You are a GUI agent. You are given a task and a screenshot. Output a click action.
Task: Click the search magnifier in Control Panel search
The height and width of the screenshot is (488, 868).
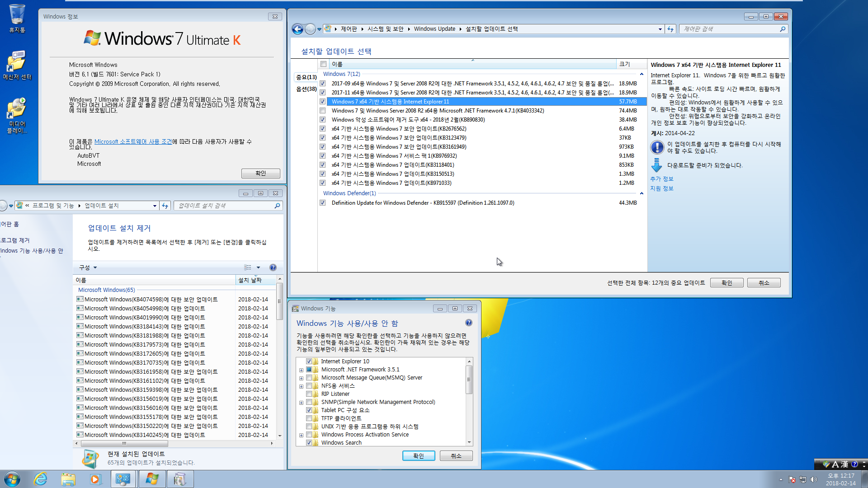tap(783, 29)
